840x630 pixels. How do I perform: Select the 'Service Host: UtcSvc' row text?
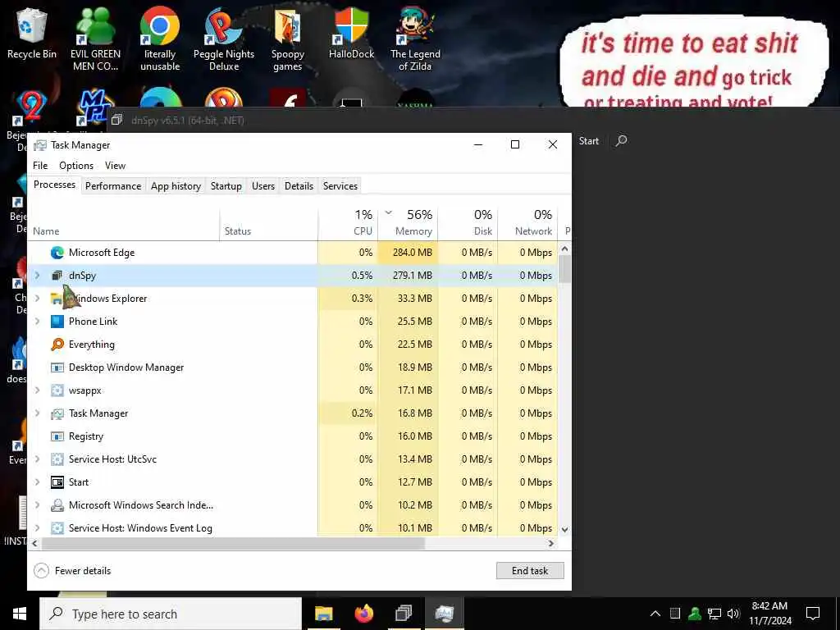(112, 459)
